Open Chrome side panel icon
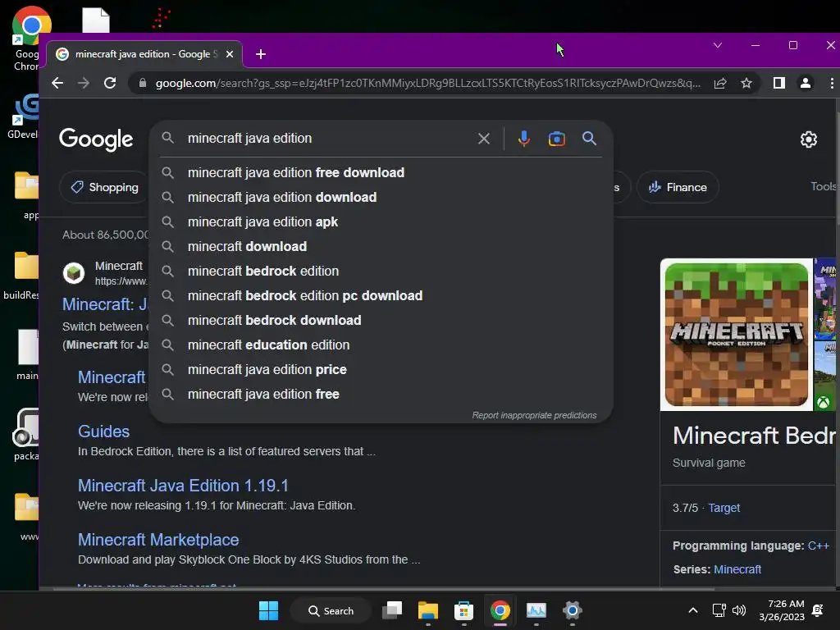This screenshot has height=630, width=840. [x=779, y=83]
